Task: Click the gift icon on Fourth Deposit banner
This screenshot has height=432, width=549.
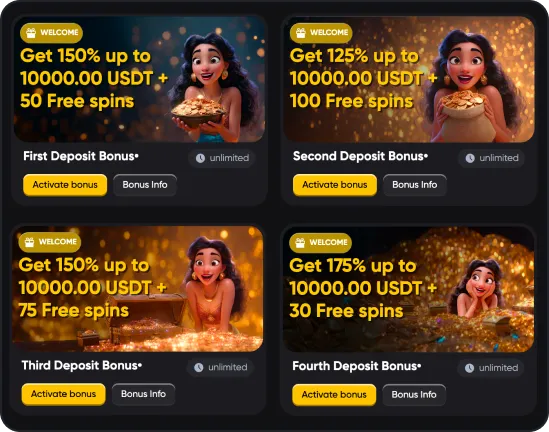Action: tap(300, 243)
